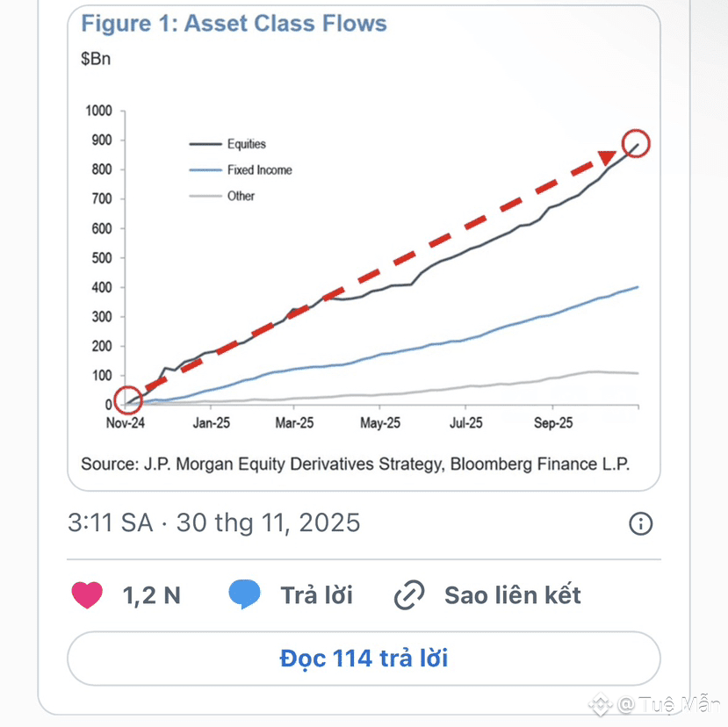Open the 3:11 SA 30 thg 11, 2025 timestamp

click(214, 522)
